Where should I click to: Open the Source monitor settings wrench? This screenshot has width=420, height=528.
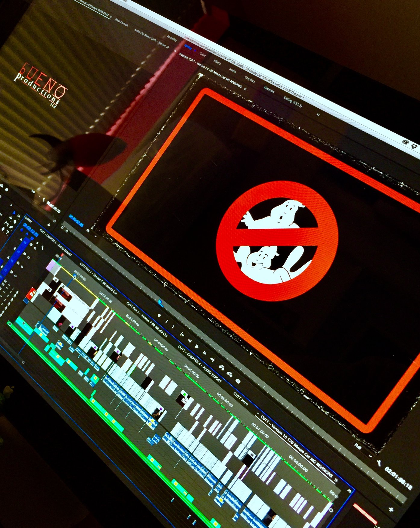click(44, 199)
